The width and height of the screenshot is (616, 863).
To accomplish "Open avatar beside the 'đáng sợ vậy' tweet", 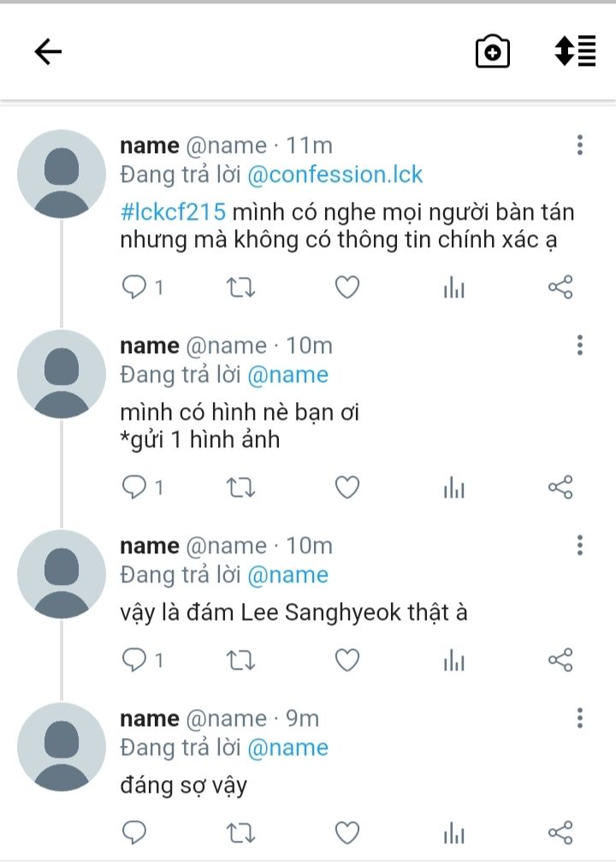I will point(62,747).
